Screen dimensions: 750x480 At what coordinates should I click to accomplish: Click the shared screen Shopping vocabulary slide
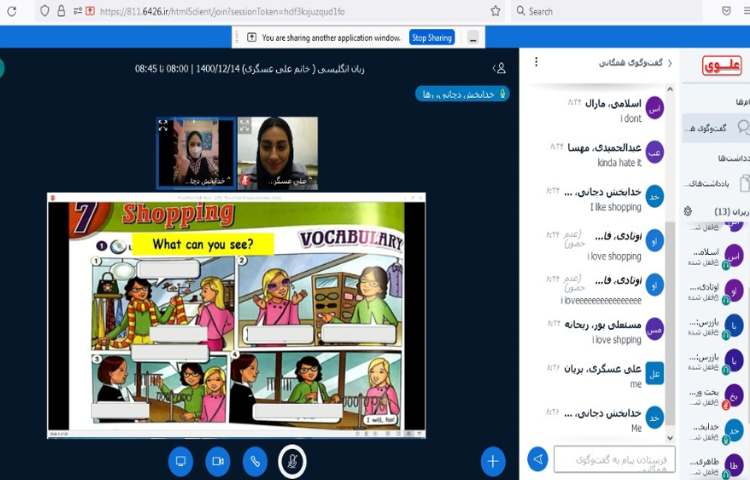236,316
